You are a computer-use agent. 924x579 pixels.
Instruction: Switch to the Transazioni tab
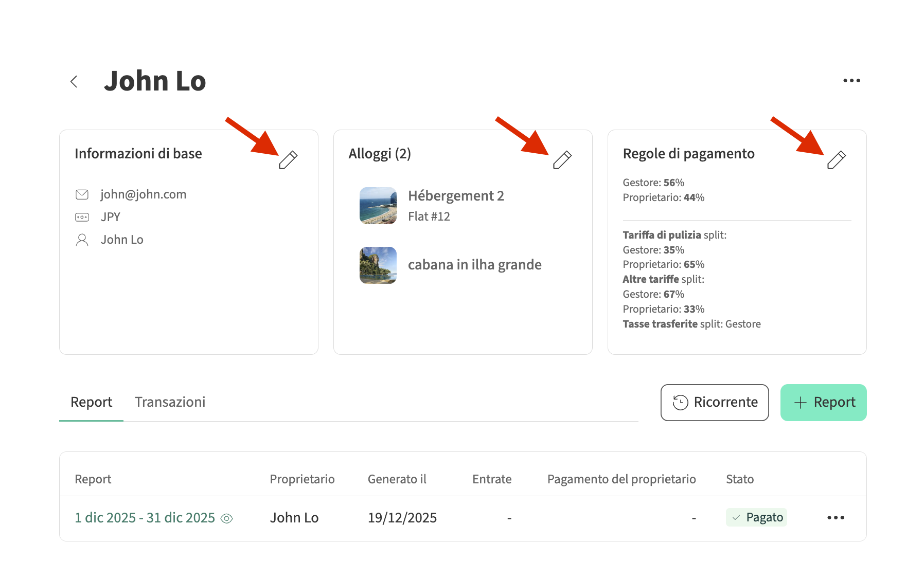pyautogui.click(x=170, y=402)
